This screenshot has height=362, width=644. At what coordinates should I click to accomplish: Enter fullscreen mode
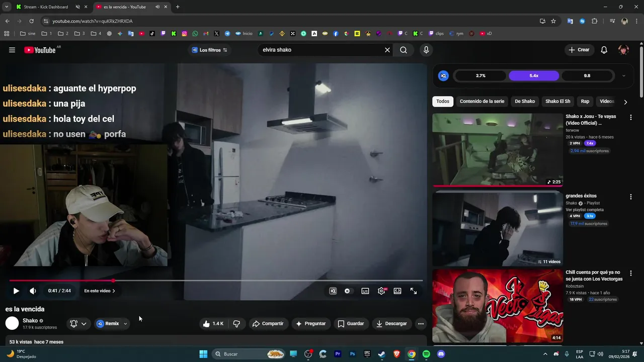(414, 291)
